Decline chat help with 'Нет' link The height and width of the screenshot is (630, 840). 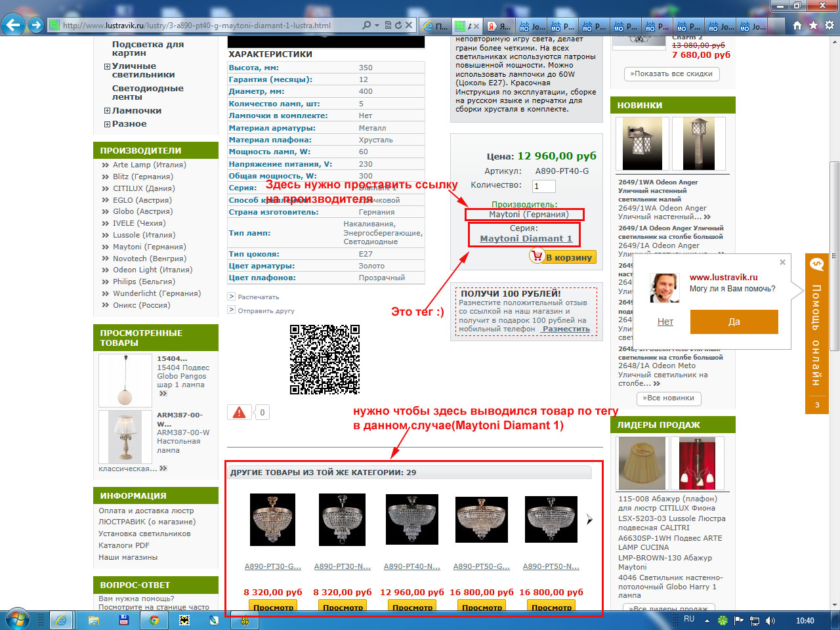[665, 322]
